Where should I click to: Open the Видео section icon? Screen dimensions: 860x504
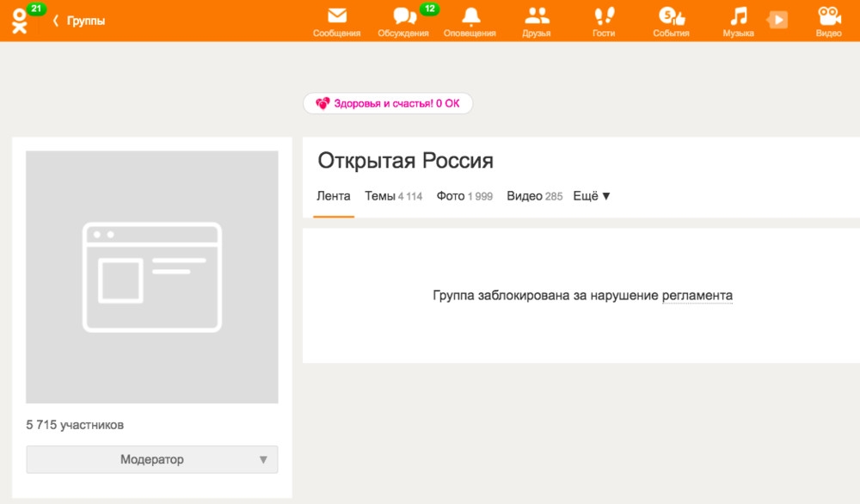(x=827, y=19)
